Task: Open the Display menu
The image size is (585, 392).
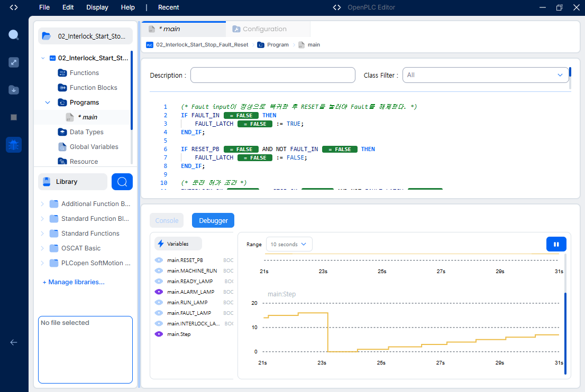Action: [x=97, y=7]
